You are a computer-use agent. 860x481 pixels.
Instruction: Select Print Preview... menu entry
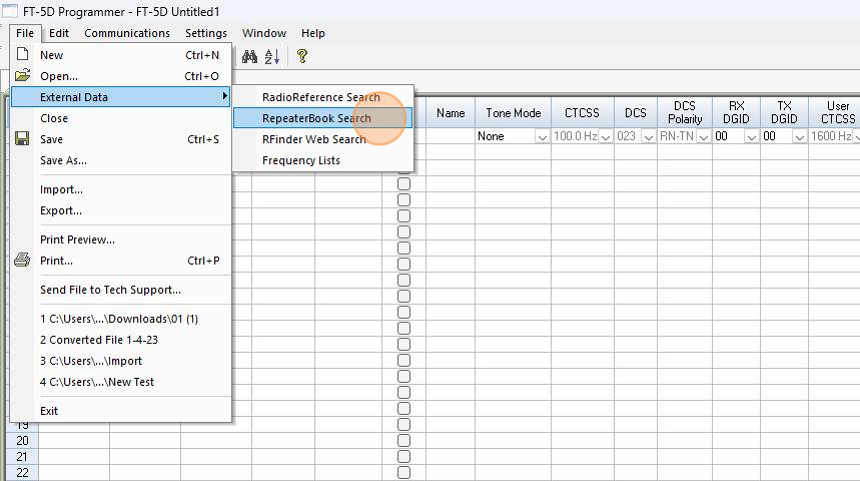tap(121, 239)
